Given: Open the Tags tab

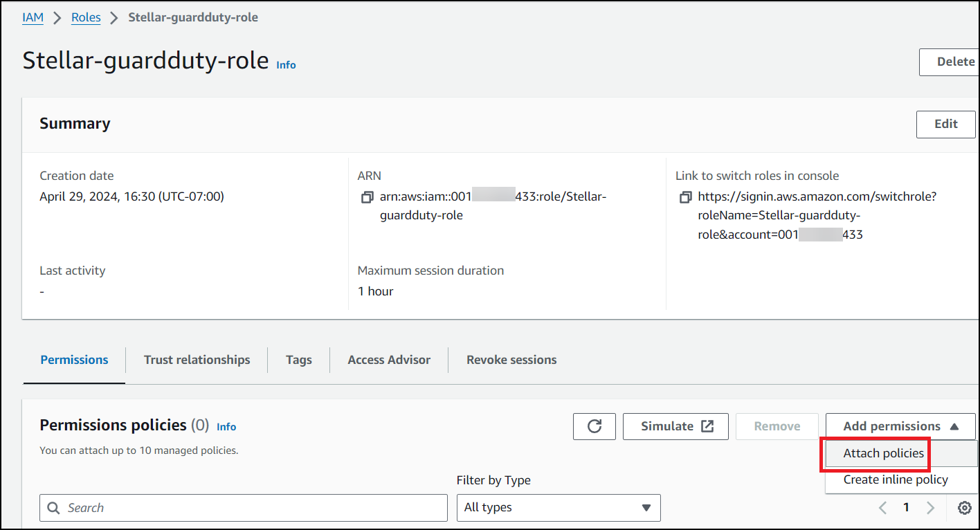Looking at the screenshot, I should click(298, 360).
